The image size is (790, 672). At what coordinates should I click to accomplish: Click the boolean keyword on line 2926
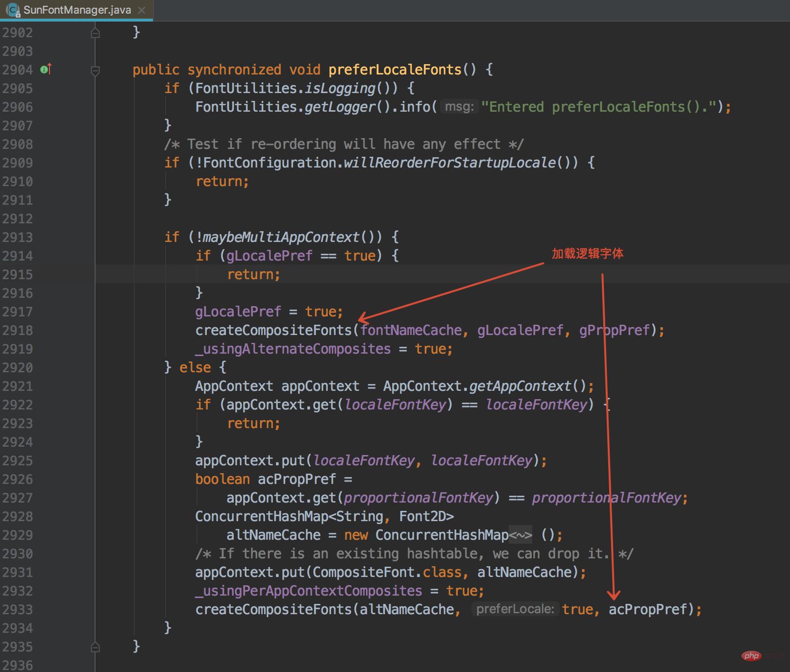coord(222,479)
